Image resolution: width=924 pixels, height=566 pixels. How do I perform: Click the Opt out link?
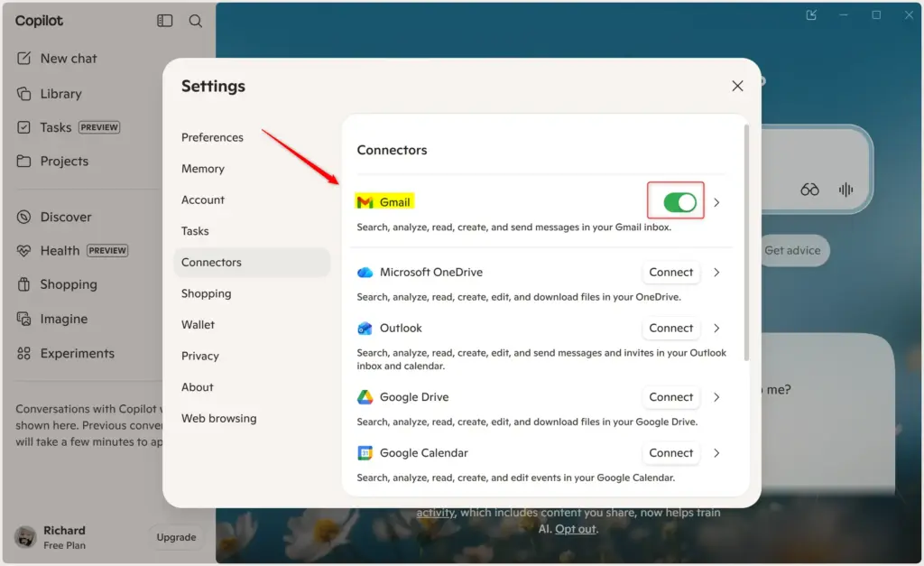coord(575,529)
